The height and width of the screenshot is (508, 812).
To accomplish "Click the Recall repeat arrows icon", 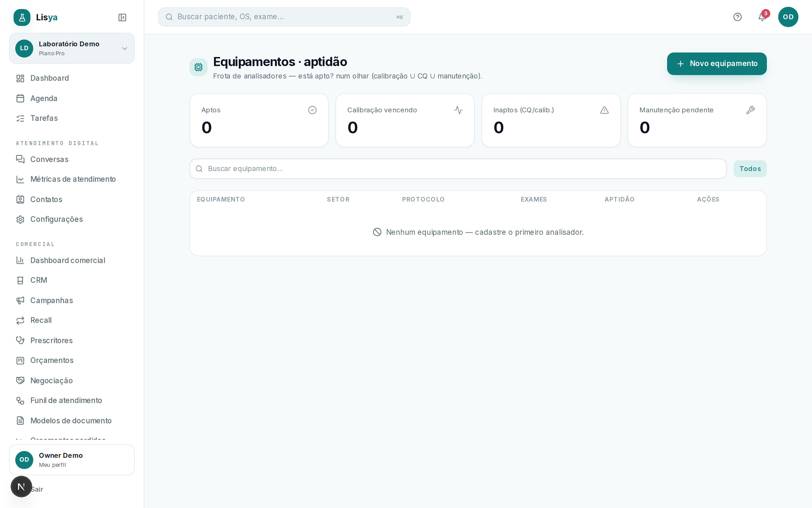I will [x=21, y=320].
